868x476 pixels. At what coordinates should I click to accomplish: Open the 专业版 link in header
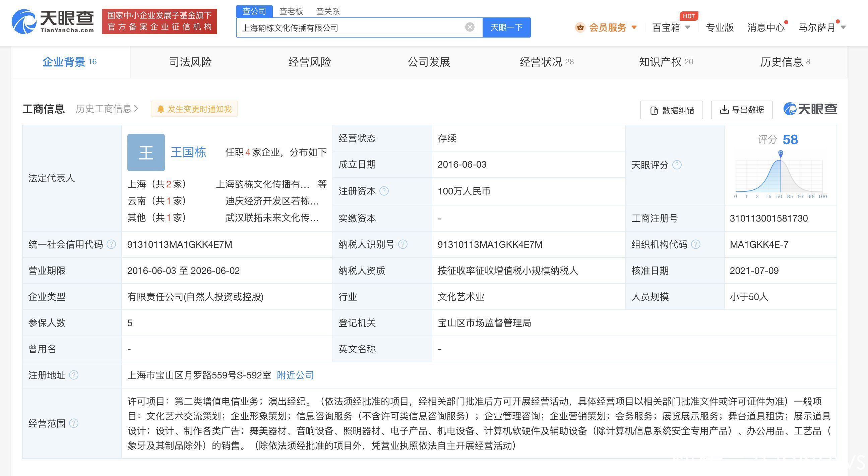tap(720, 27)
